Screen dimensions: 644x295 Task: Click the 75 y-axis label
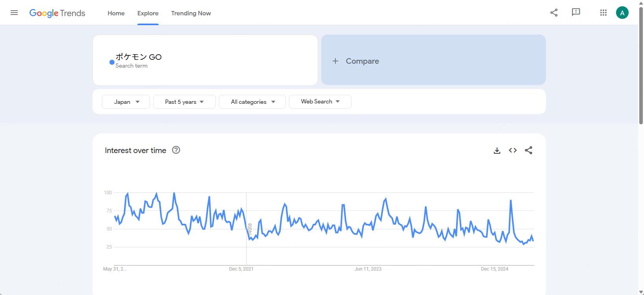pyautogui.click(x=109, y=211)
